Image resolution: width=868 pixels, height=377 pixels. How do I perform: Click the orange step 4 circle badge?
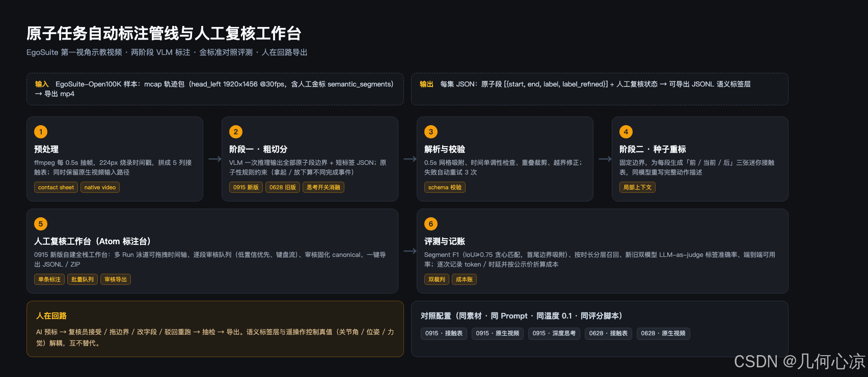pyautogui.click(x=626, y=132)
